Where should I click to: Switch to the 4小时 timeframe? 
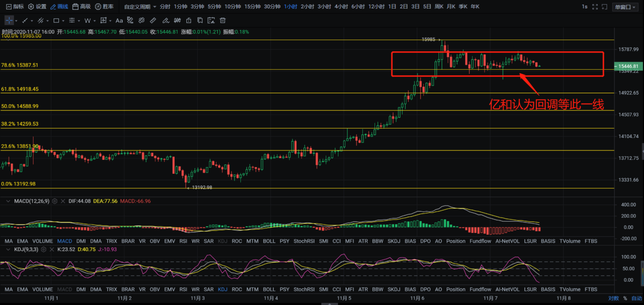pyautogui.click(x=341, y=7)
